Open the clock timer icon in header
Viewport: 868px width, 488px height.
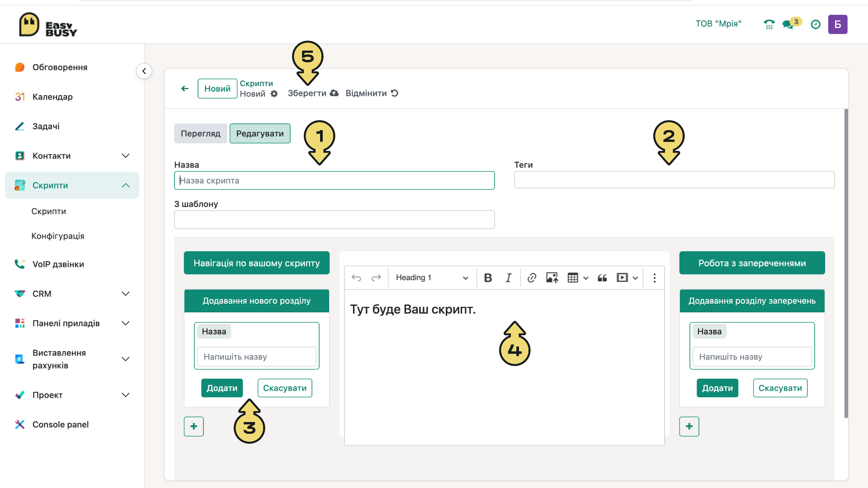[x=816, y=24]
